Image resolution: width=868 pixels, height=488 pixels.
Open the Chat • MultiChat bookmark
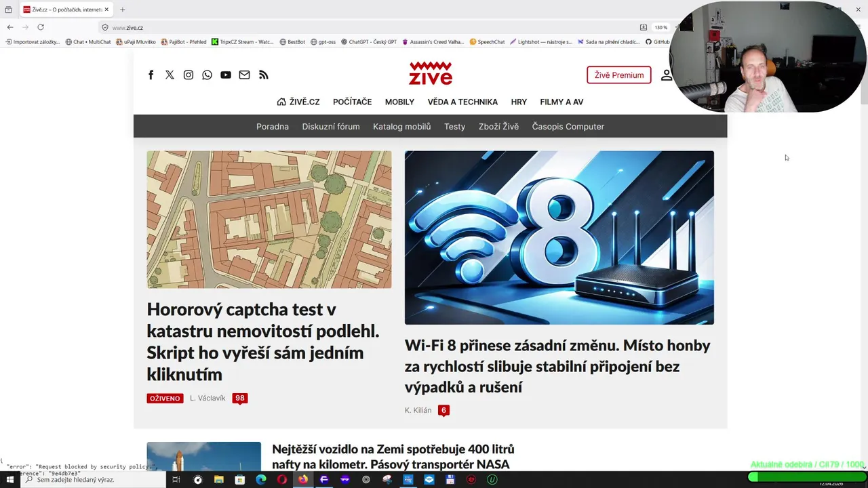pyautogui.click(x=88, y=42)
